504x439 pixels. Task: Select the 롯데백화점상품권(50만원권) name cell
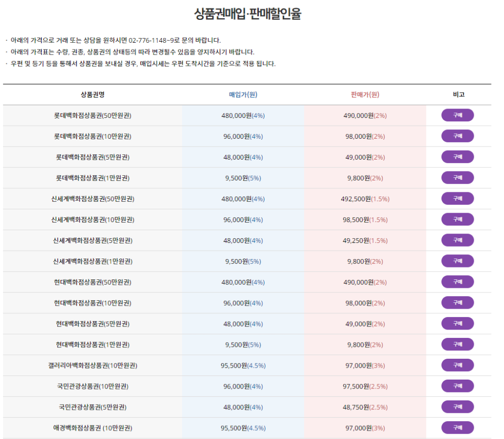[92, 116]
